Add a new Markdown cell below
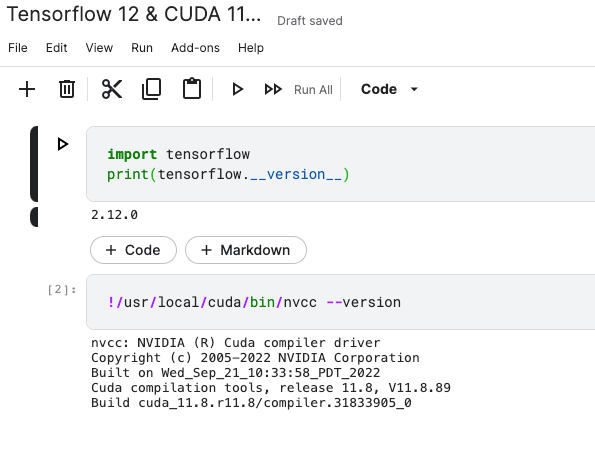Screen dimensions: 595x473 pos(246,250)
